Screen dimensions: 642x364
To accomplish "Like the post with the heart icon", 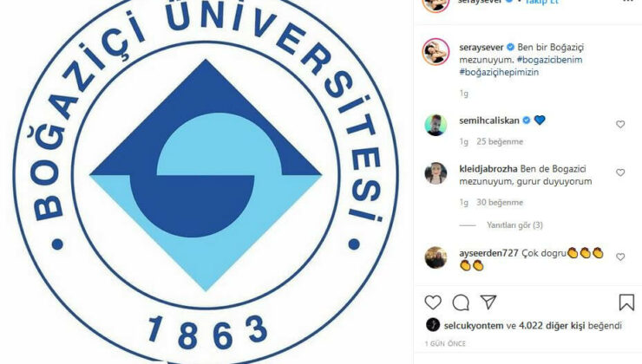I will pyautogui.click(x=433, y=302).
